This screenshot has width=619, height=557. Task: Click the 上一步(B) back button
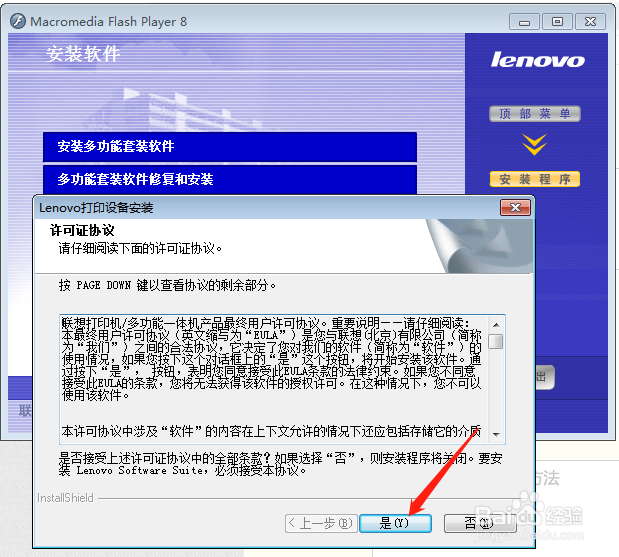coord(321,523)
